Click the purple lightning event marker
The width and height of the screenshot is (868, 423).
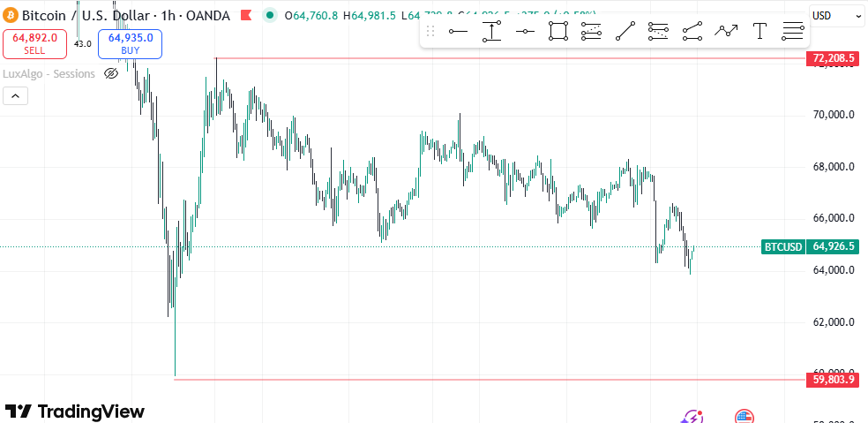[692, 417]
